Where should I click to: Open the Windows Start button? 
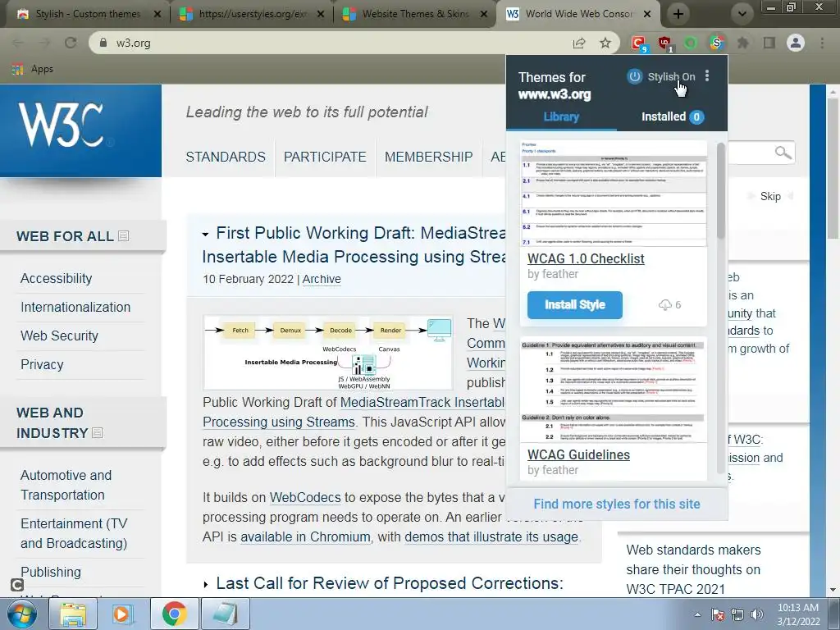(x=21, y=614)
